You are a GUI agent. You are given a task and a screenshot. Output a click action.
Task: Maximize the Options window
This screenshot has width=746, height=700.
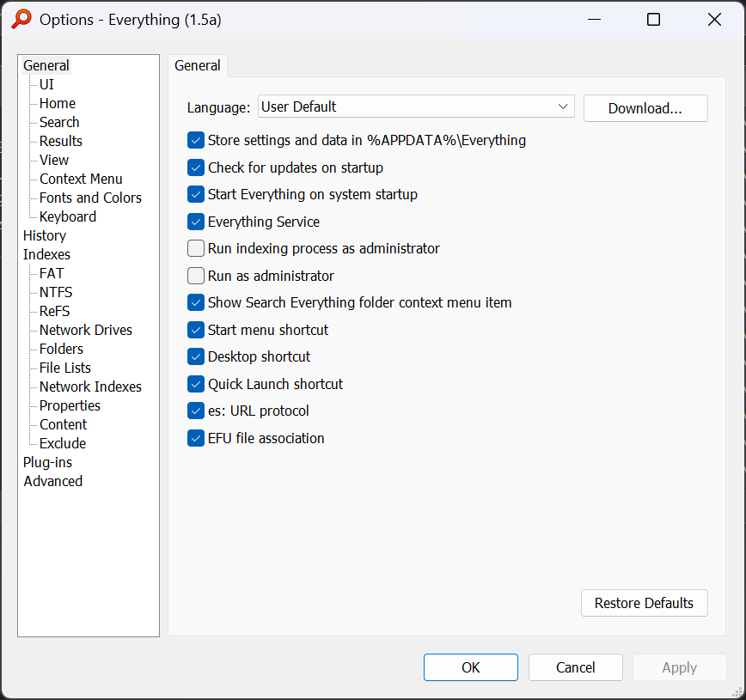pyautogui.click(x=653, y=20)
